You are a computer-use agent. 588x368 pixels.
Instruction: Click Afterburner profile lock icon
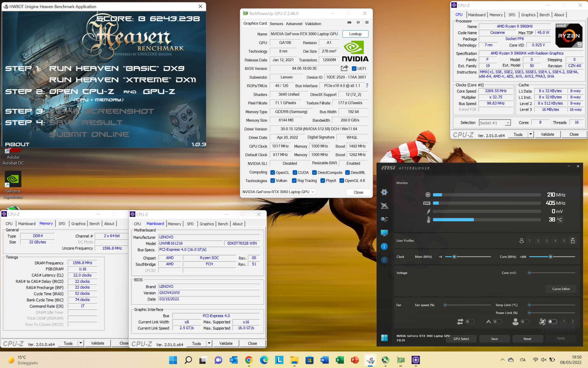(x=573, y=241)
